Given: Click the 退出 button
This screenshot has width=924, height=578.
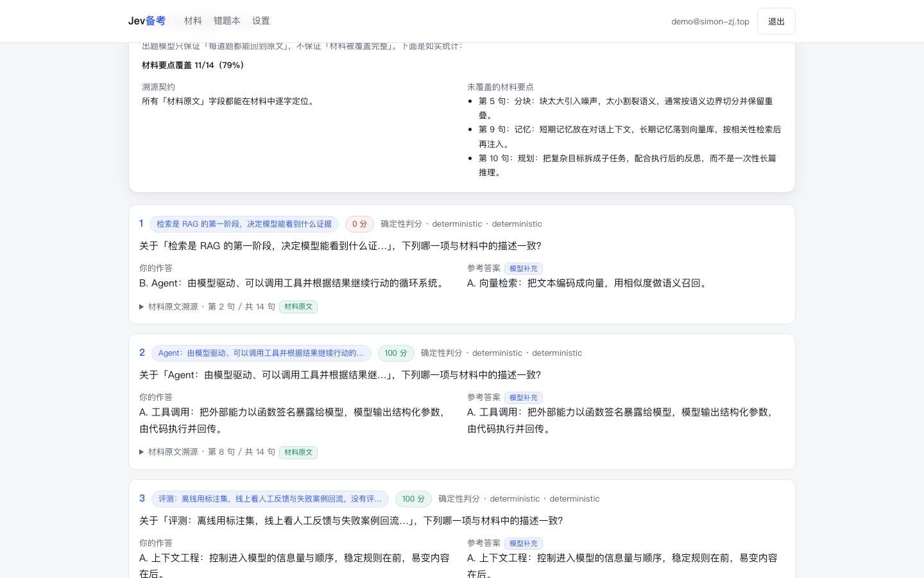Looking at the screenshot, I should tap(776, 21).
